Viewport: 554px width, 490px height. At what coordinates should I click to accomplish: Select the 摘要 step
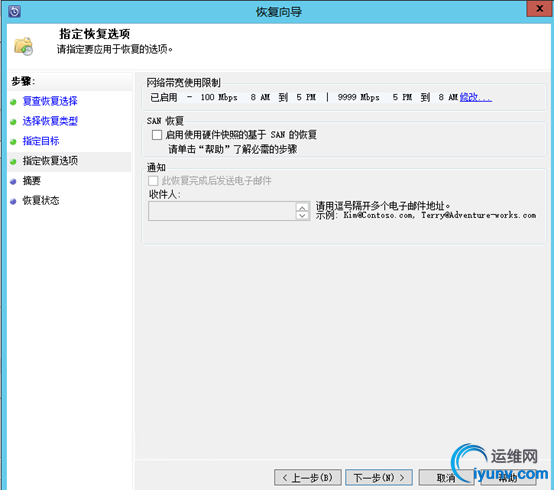coord(32,181)
